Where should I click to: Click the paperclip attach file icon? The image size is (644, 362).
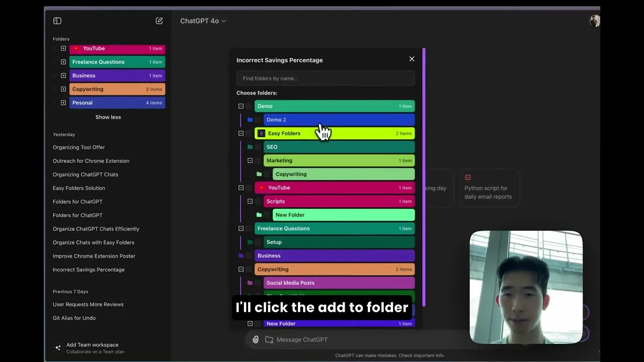pyautogui.click(x=256, y=339)
